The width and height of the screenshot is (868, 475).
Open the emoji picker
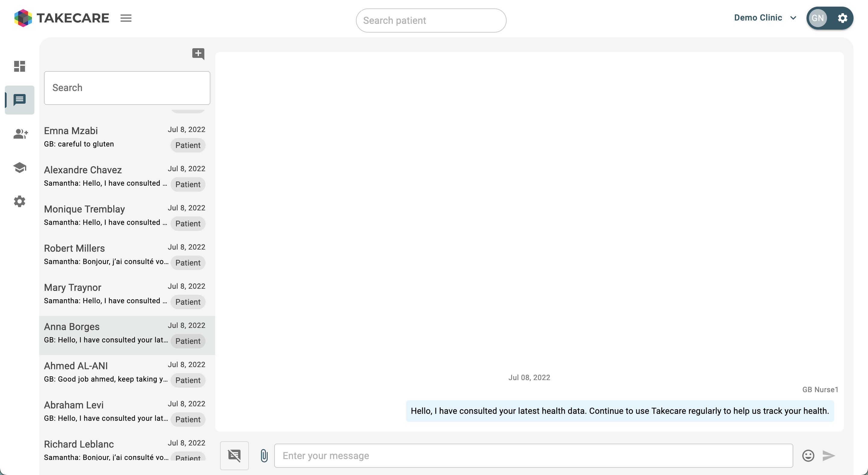point(808,455)
